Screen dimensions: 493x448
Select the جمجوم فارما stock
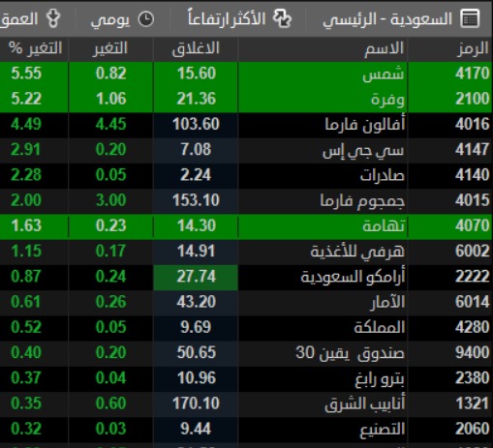[x=362, y=201]
